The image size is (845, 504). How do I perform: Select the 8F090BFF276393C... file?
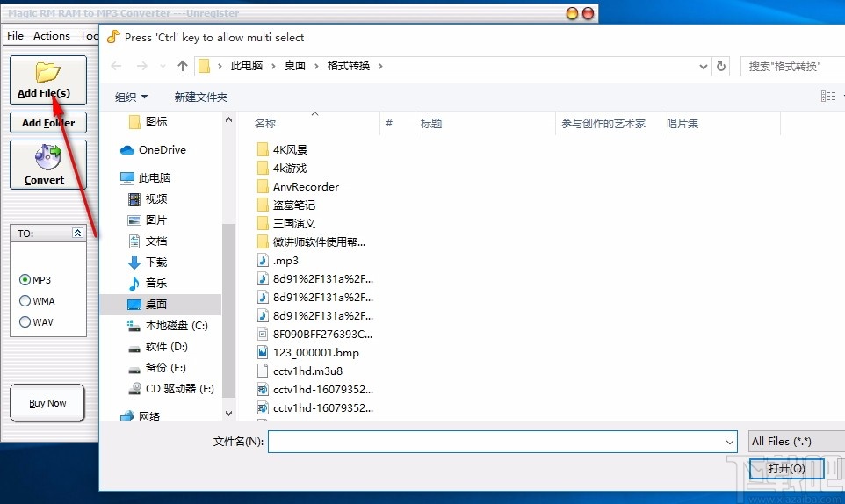click(x=314, y=335)
